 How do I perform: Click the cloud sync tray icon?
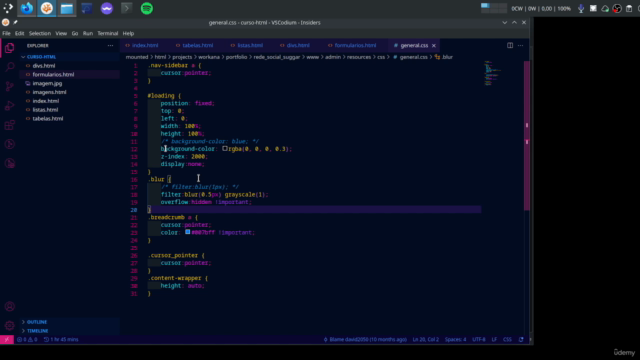pyautogui.click(x=605, y=9)
